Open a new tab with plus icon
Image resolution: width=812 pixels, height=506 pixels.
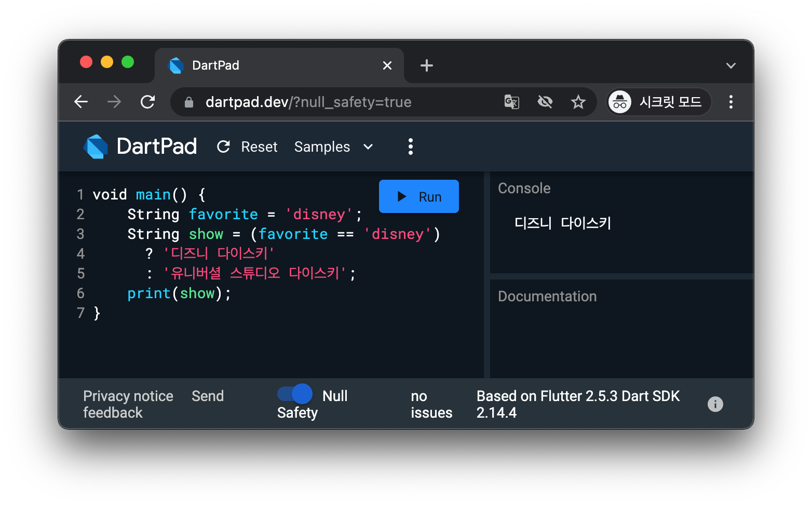427,65
